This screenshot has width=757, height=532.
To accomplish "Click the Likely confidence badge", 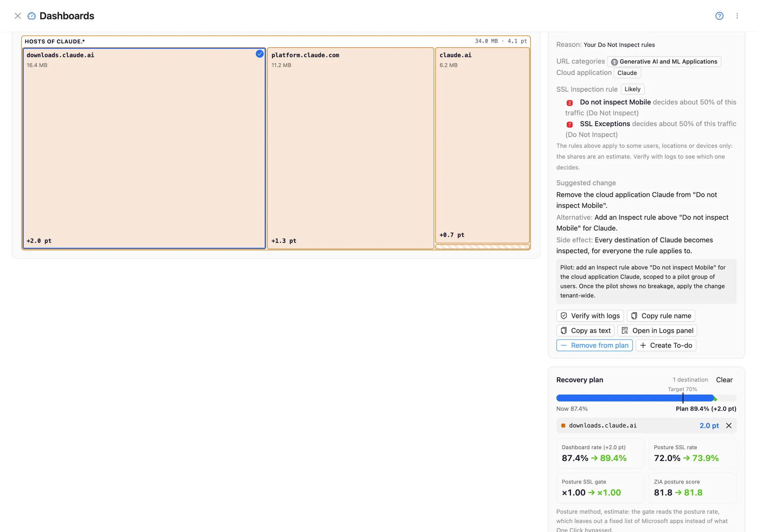I will [632, 89].
